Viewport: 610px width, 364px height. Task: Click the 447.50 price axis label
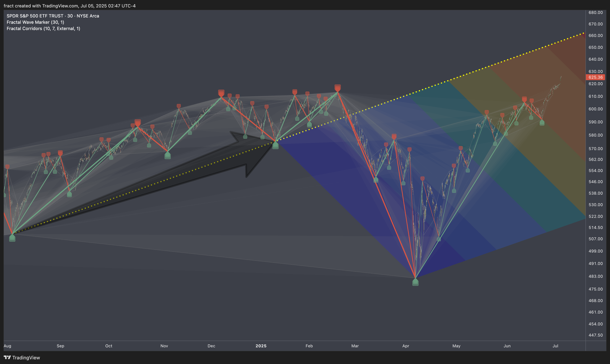[596, 335]
